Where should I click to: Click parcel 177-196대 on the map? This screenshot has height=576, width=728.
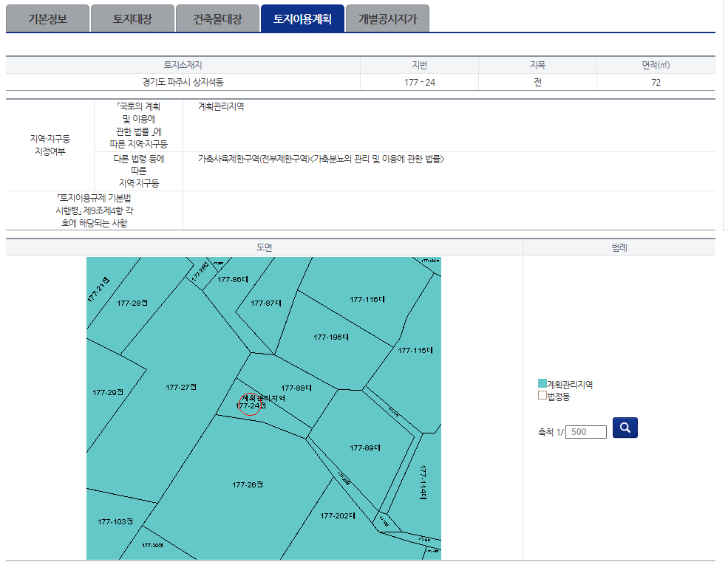pos(330,337)
